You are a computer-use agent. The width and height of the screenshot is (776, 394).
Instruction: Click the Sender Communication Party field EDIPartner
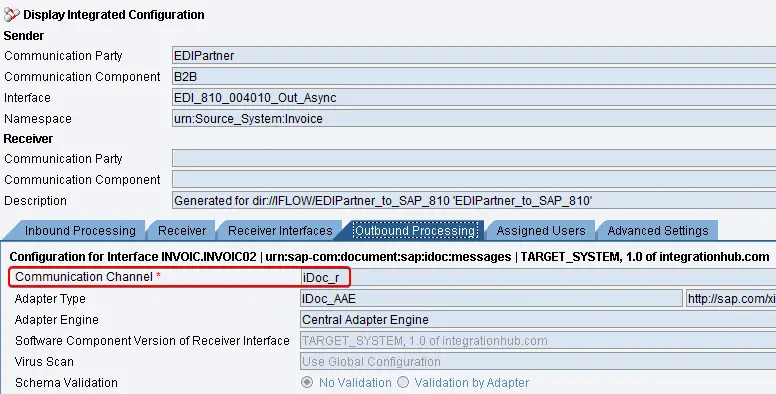[x=474, y=55]
